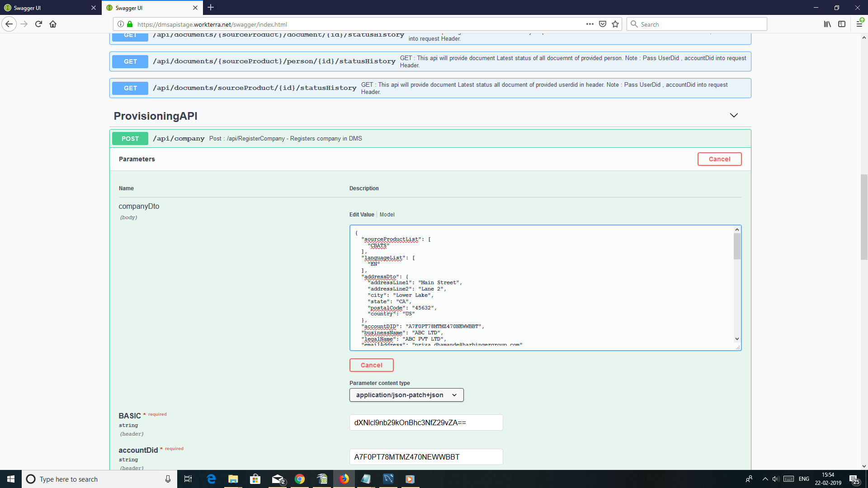Image resolution: width=868 pixels, height=488 pixels.
Task: Launch Google Chrome from the taskbar
Action: (x=300, y=479)
